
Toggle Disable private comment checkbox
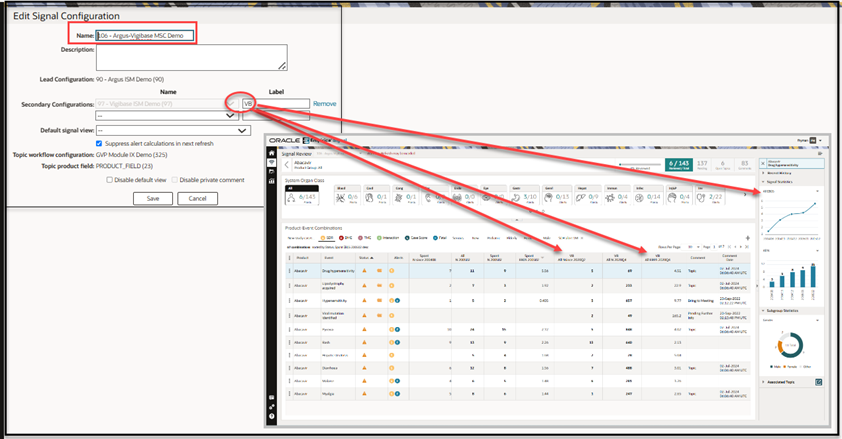tap(175, 180)
